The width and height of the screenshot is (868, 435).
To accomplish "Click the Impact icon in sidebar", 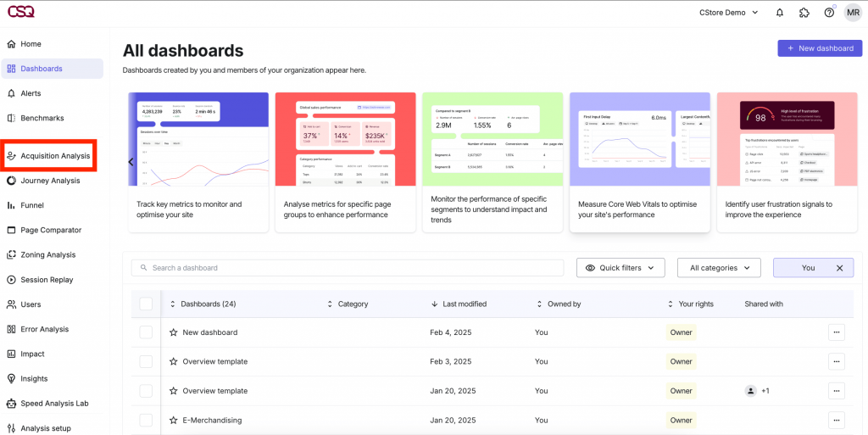I will [11, 354].
